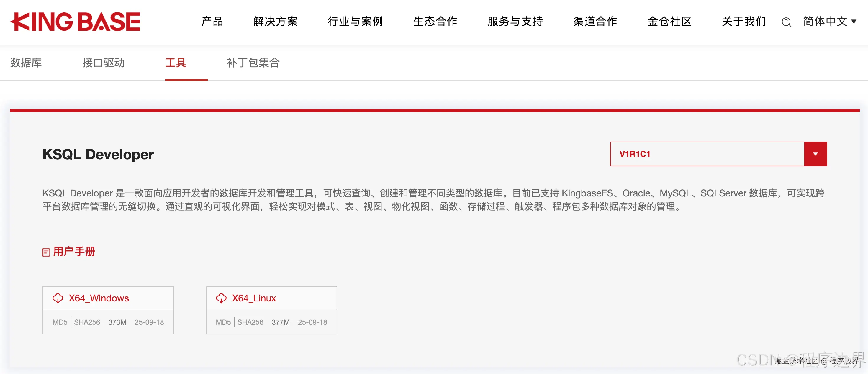Click the V1R1C1 version select field
The width and height of the screenshot is (868, 374).
(718, 154)
